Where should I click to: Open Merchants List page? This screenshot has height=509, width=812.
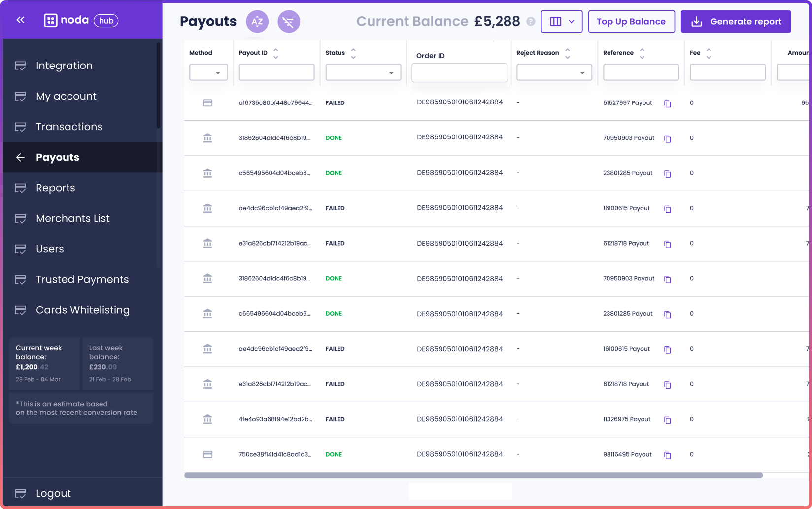click(x=73, y=218)
